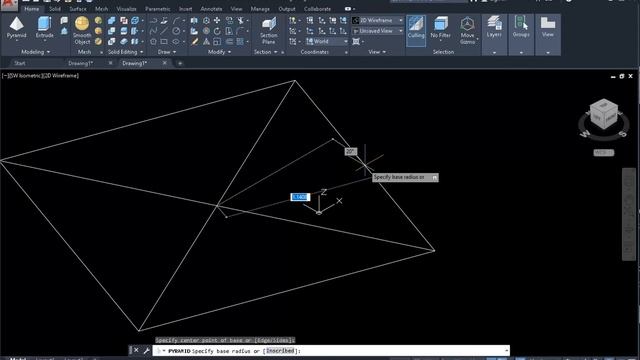Switch to the Solid ribbon tab
This screenshot has height=360, width=640.
click(x=55, y=9)
